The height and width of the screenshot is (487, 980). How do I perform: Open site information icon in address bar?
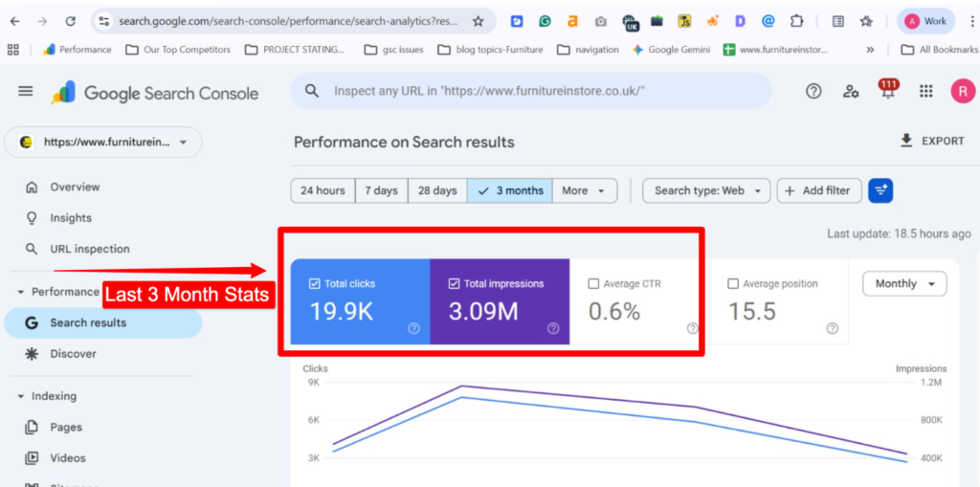tap(104, 21)
